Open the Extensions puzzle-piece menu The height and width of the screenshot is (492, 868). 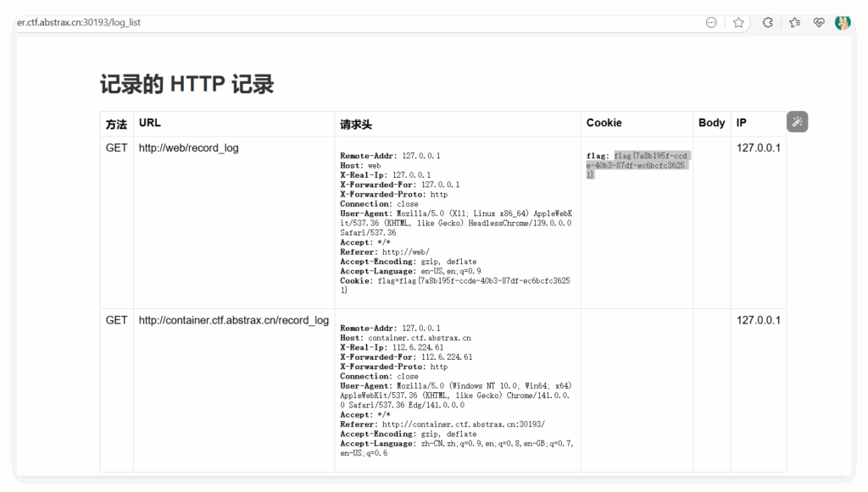(x=767, y=23)
